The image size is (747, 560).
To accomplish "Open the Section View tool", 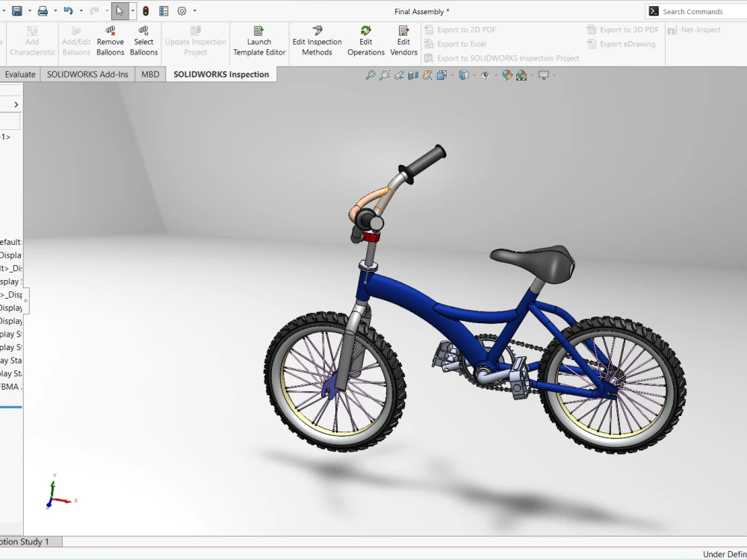I will 412,75.
